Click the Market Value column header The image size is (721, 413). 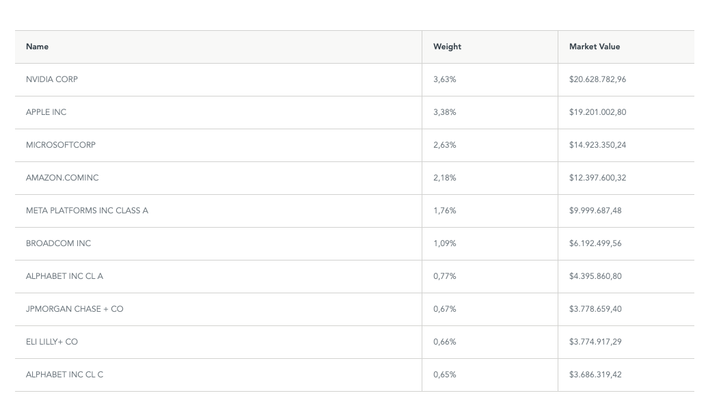click(x=594, y=47)
